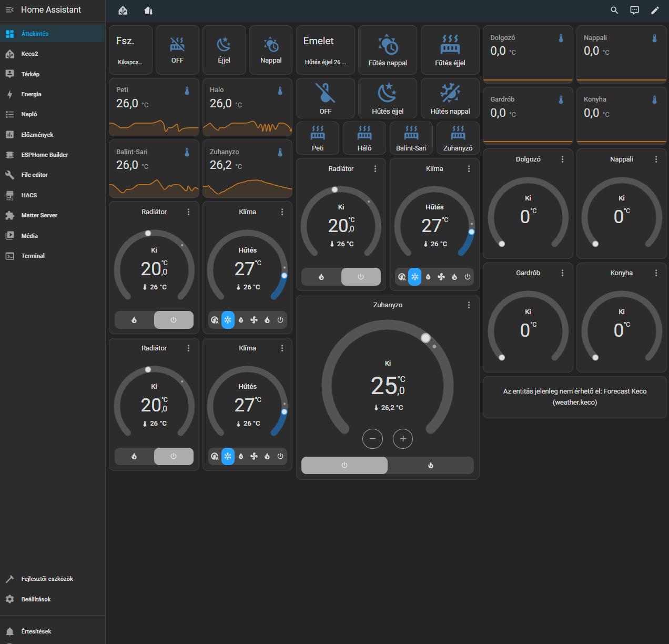
Task: Click the Gardrób thermostat dial handle
Action: pos(502,357)
